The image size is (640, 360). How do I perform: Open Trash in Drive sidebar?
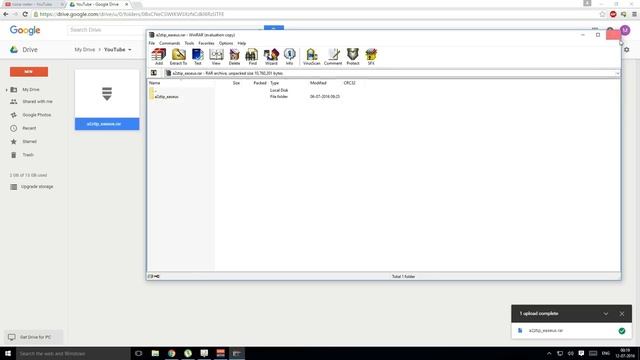point(28,155)
